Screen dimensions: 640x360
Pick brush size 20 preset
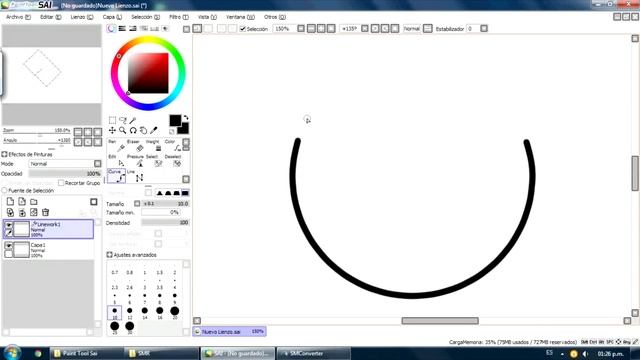(x=175, y=313)
